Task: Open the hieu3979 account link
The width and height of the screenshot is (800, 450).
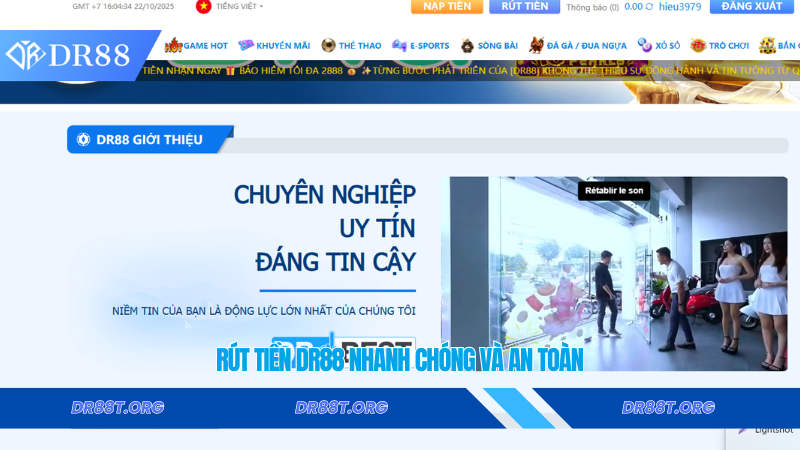Action: point(680,7)
